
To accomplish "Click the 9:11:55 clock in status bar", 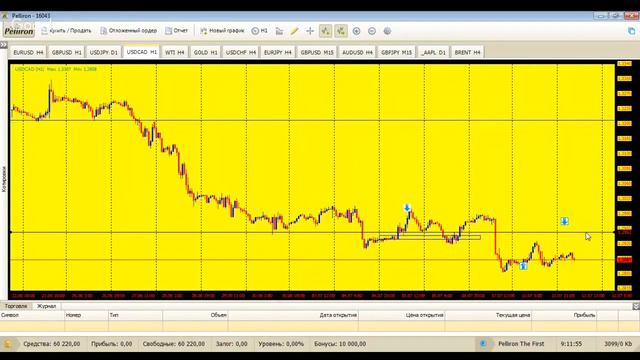I will click(571, 344).
